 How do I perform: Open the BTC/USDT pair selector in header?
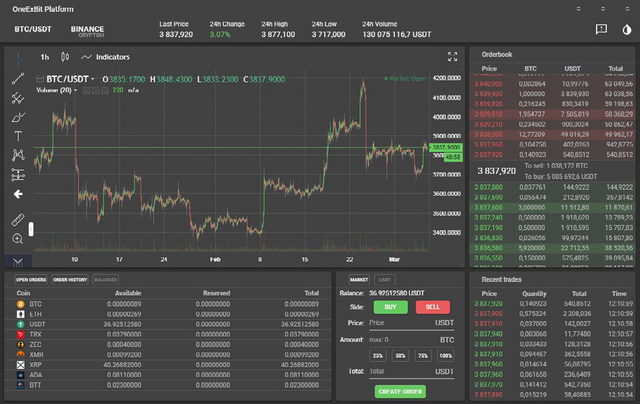[33, 29]
